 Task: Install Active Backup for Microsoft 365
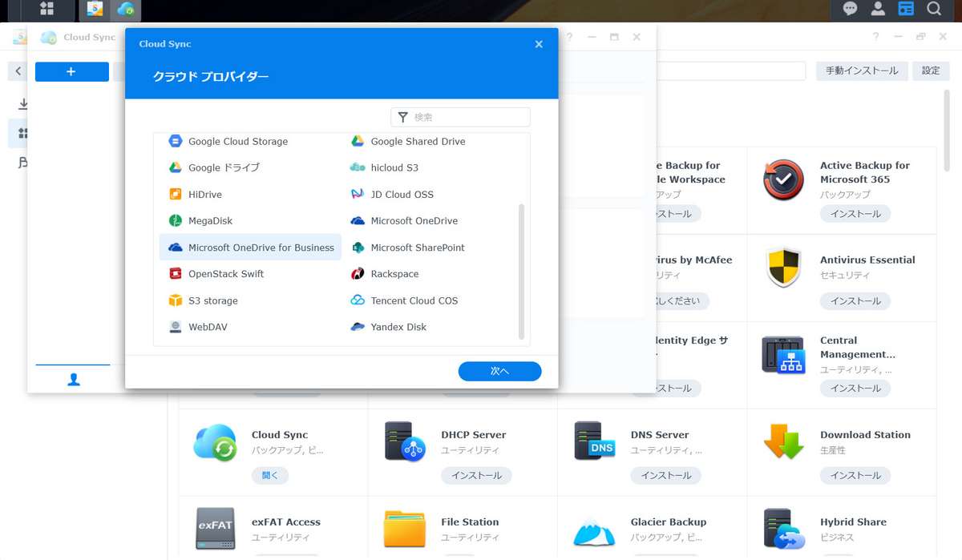click(x=855, y=214)
